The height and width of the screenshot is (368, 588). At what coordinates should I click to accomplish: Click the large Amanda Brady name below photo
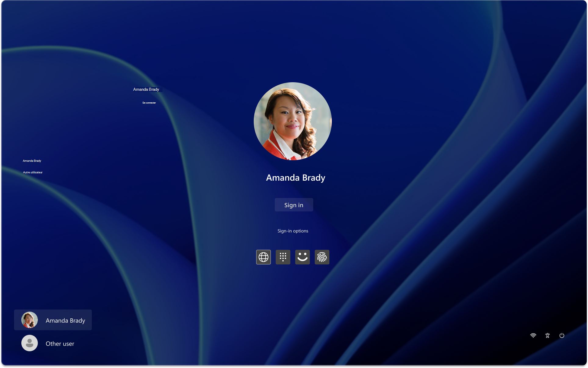coord(296,178)
